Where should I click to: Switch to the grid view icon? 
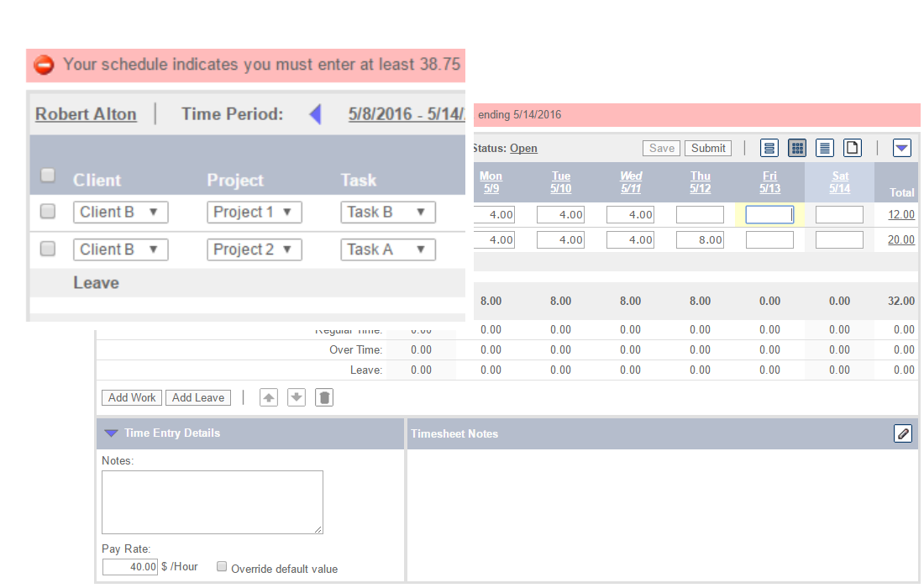click(796, 148)
